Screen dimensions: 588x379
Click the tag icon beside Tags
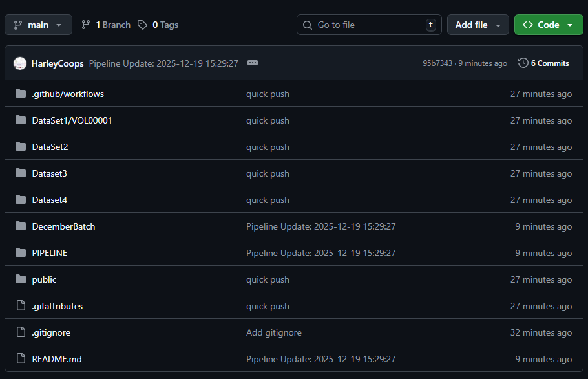click(142, 25)
